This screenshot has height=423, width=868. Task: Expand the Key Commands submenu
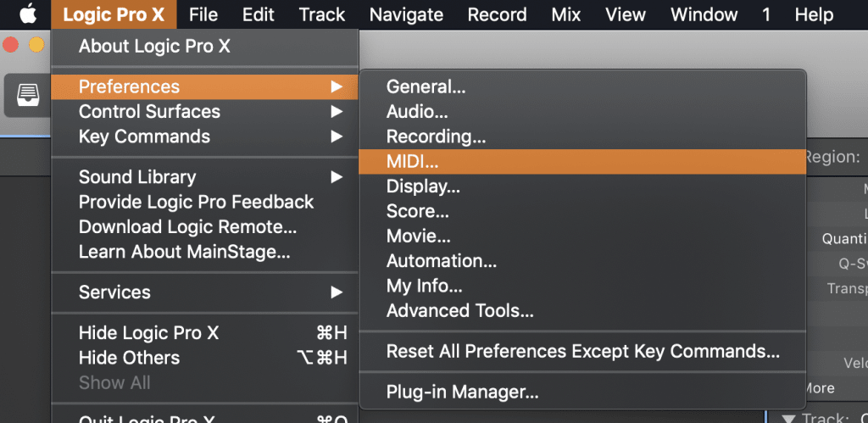[x=204, y=136]
